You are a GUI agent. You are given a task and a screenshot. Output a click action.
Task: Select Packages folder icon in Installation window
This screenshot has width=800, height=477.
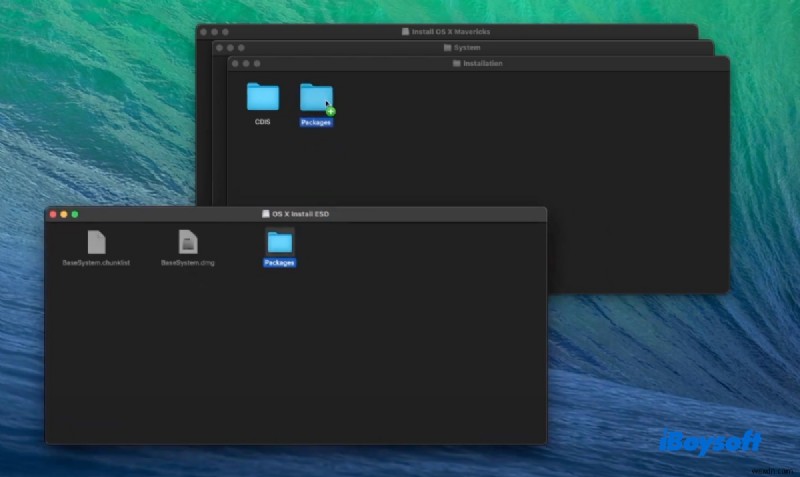click(x=316, y=97)
